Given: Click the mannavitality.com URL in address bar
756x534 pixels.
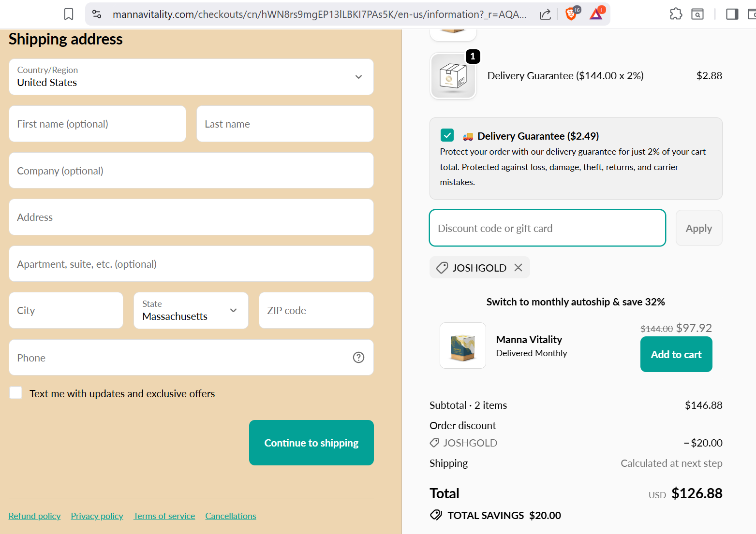Looking at the screenshot, I should tap(320, 14).
